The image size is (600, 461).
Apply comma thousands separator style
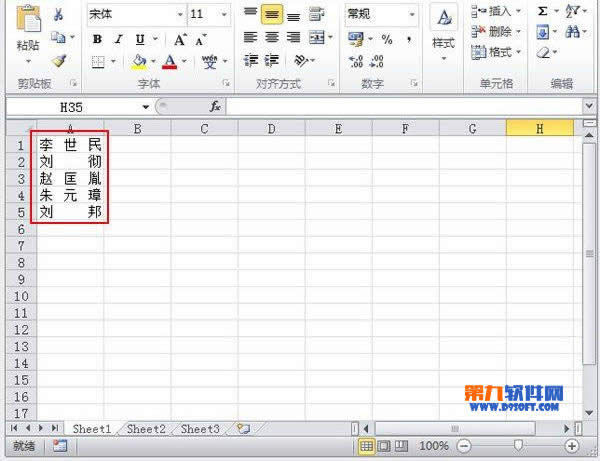409,39
